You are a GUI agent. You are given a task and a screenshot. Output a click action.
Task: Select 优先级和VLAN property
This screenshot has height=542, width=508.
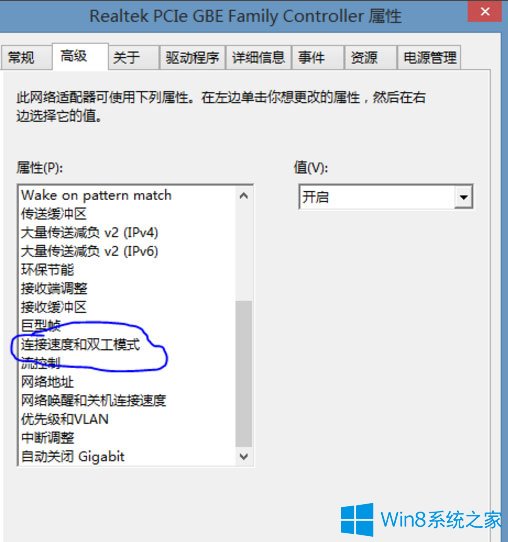click(x=65, y=419)
